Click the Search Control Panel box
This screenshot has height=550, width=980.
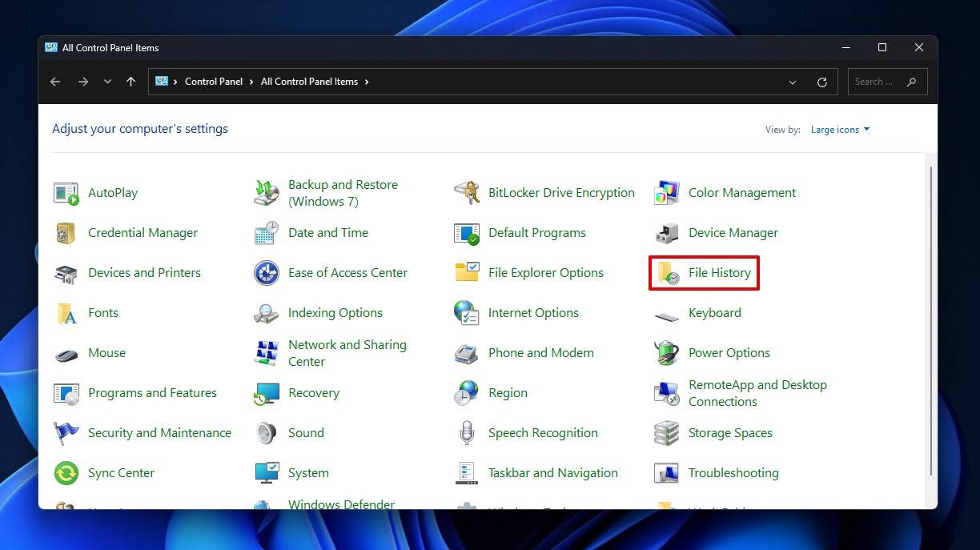(877, 82)
